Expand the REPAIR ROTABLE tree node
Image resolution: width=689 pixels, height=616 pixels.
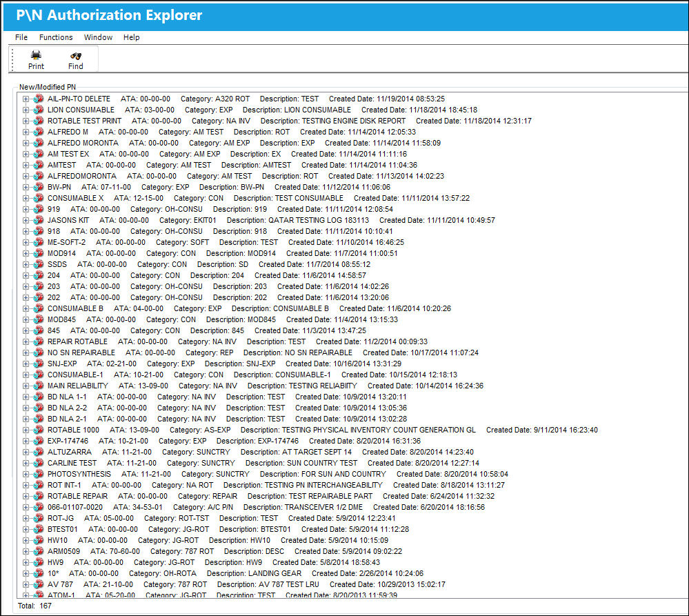pos(26,342)
